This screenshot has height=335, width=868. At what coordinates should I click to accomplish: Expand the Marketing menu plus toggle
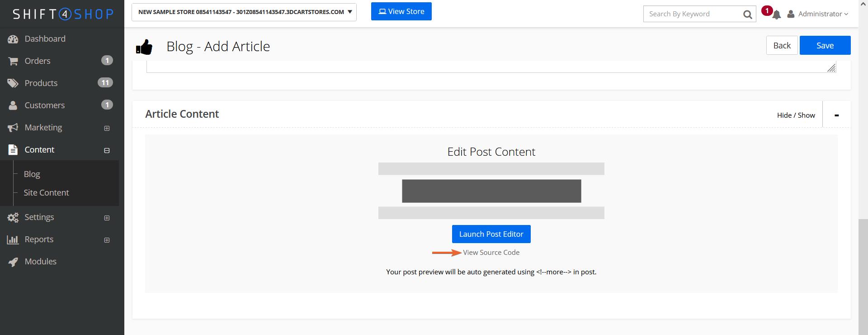point(107,128)
